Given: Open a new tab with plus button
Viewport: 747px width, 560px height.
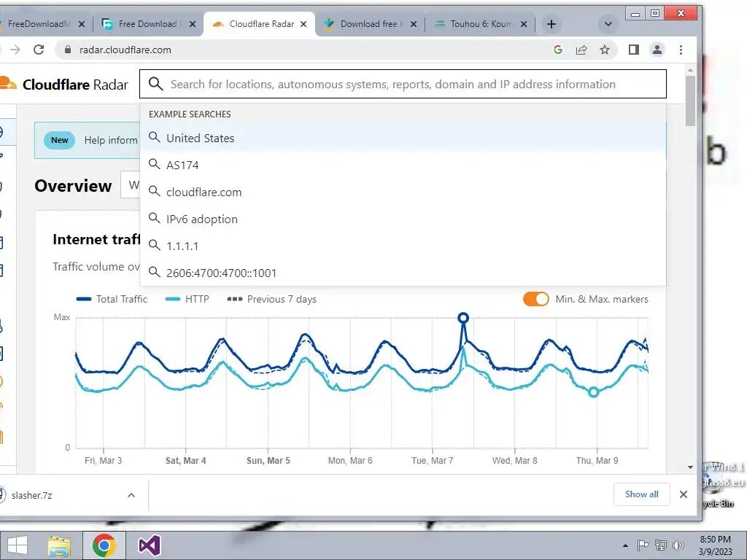Looking at the screenshot, I should point(551,24).
